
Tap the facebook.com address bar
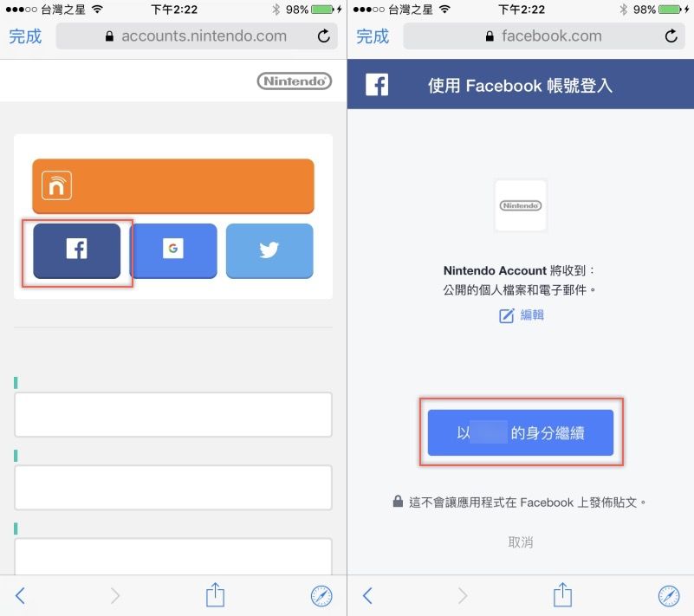point(544,36)
